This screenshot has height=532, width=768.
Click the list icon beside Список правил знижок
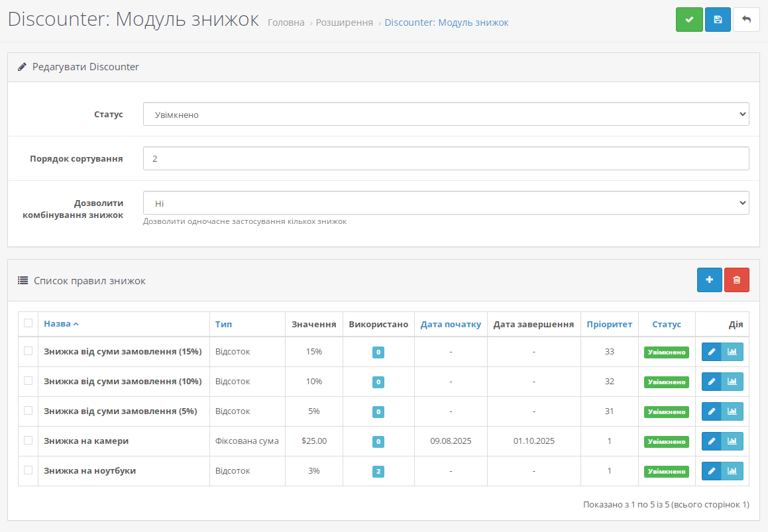coord(23,281)
